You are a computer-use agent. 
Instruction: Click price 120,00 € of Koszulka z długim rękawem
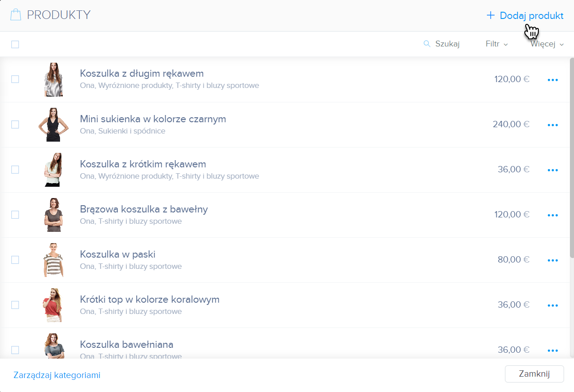512,79
